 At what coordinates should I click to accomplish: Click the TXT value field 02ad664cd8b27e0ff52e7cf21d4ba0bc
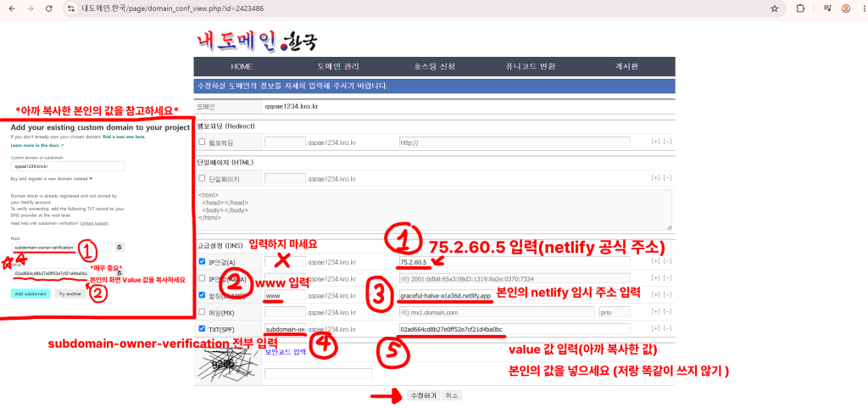[x=515, y=328]
